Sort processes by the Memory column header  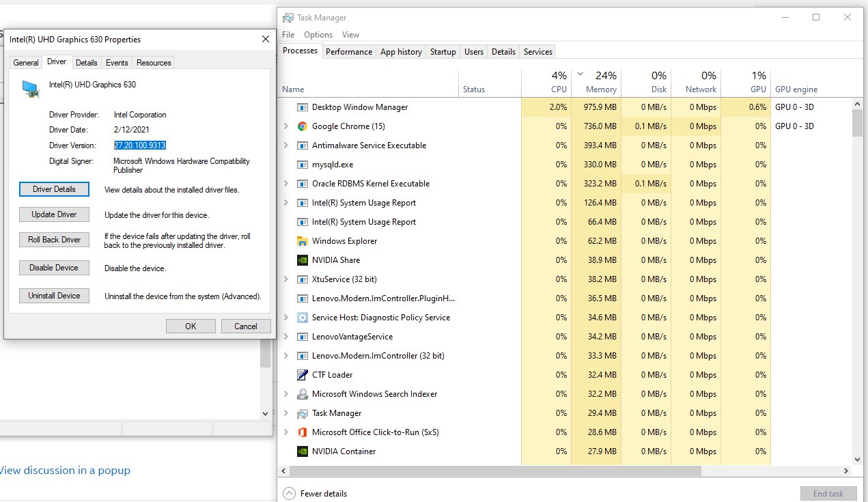(x=596, y=82)
